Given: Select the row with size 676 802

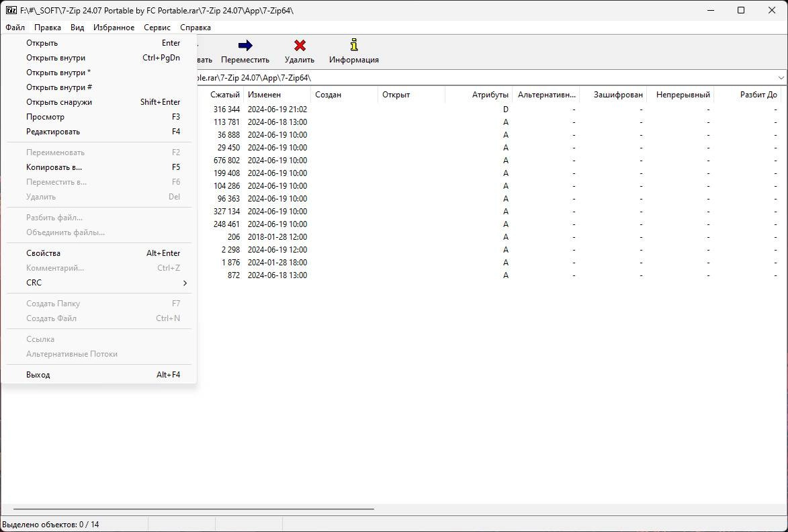Looking at the screenshot, I should (x=489, y=161).
